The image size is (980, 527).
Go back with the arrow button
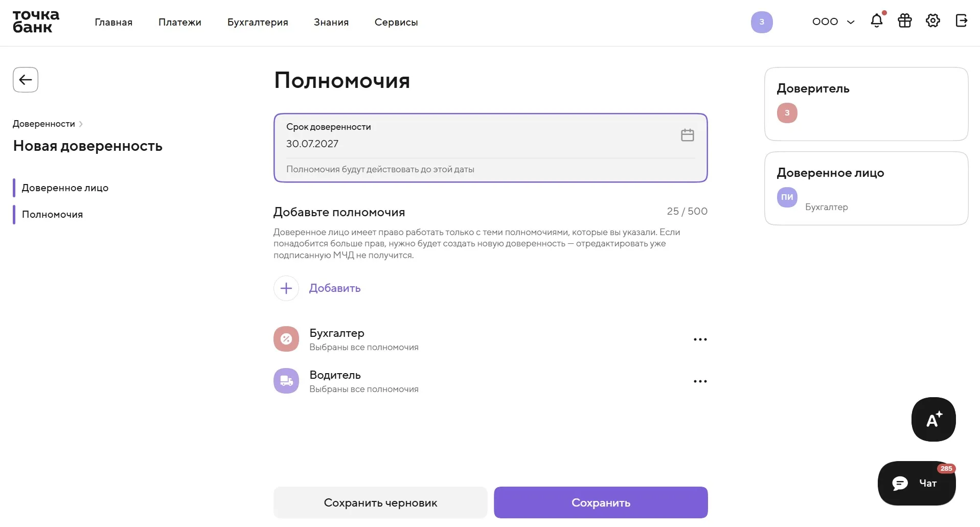pos(26,80)
